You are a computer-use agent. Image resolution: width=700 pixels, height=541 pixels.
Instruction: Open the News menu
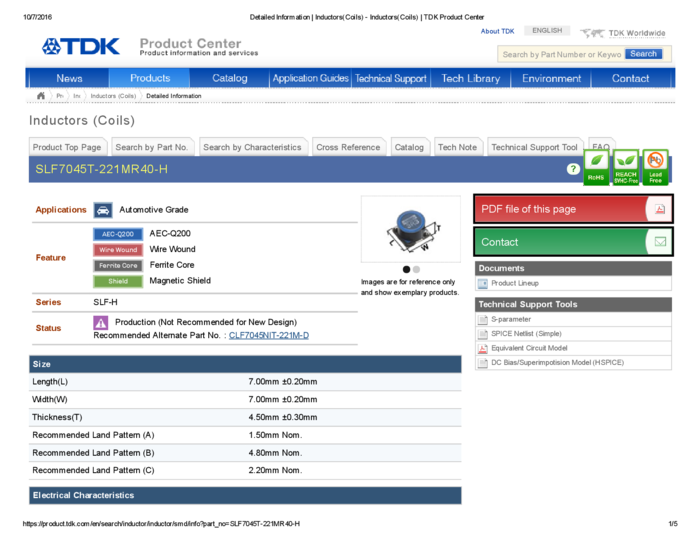point(69,79)
